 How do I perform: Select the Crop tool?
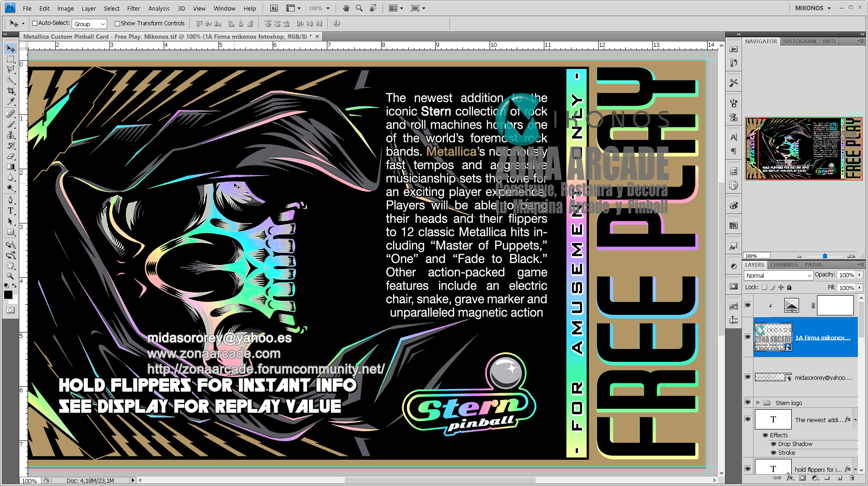[11, 91]
